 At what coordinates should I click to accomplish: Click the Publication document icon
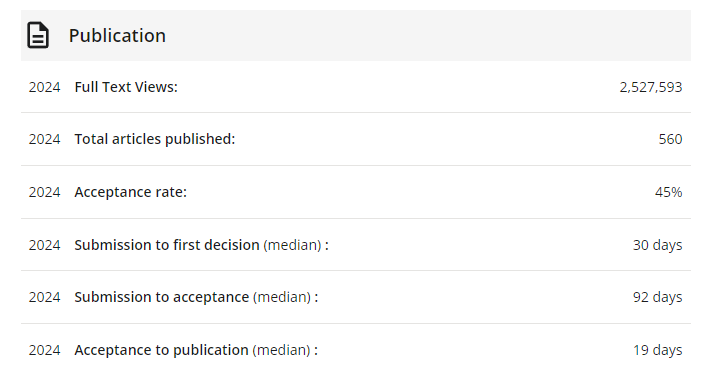tap(38, 35)
